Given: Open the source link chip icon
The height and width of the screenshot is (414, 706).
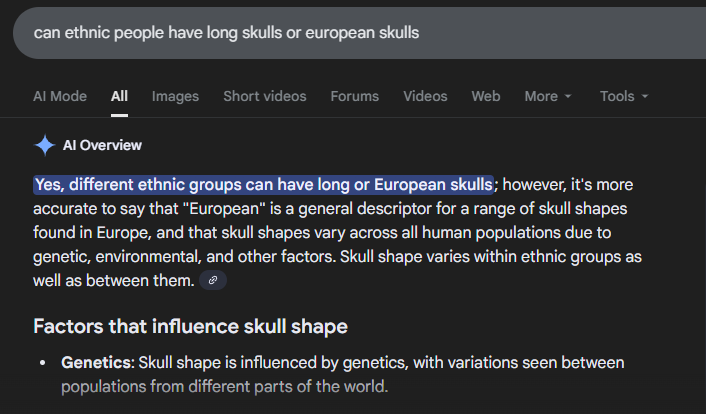Looking at the screenshot, I should [212, 281].
